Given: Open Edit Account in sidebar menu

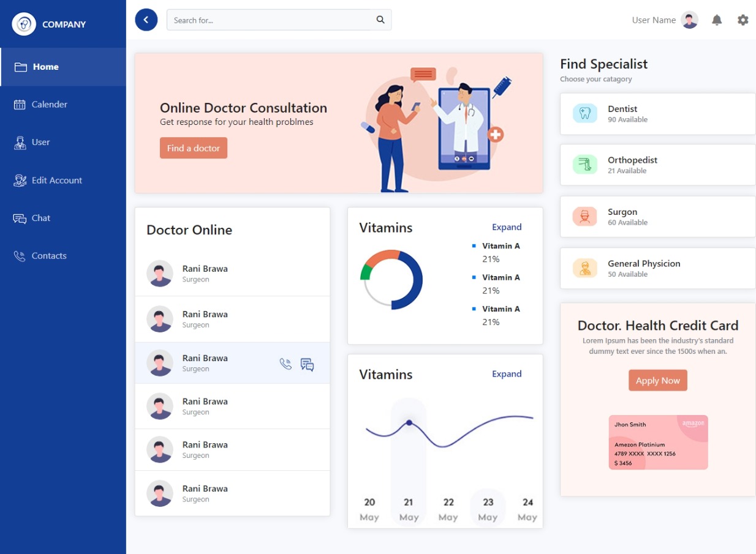Looking at the screenshot, I should (56, 181).
